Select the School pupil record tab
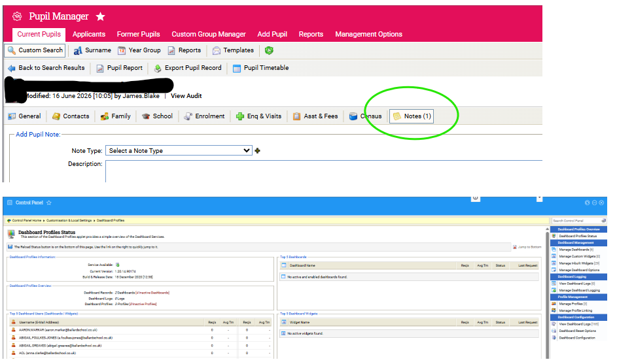This screenshot has height=364, width=617. point(158,116)
